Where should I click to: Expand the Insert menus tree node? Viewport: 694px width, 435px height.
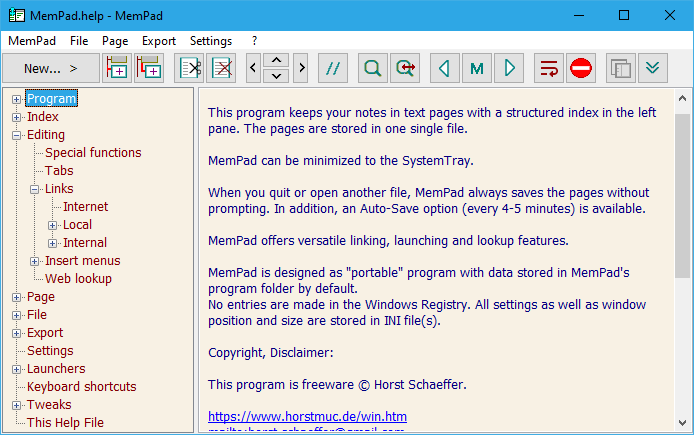(35, 262)
